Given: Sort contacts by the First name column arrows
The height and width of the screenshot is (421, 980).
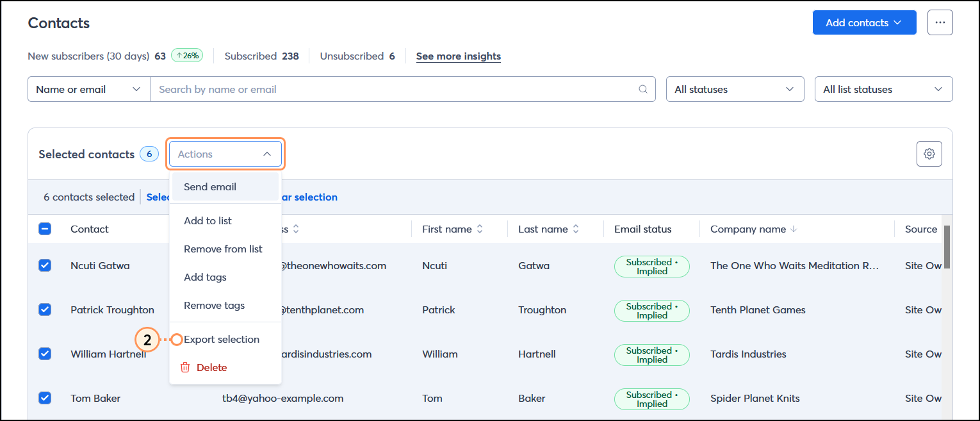Looking at the screenshot, I should 481,229.
